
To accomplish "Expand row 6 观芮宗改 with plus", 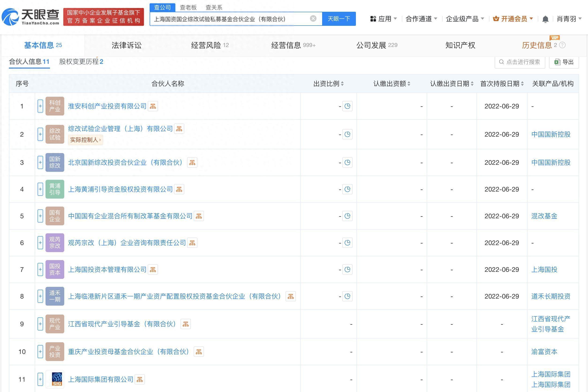I will point(40,243).
